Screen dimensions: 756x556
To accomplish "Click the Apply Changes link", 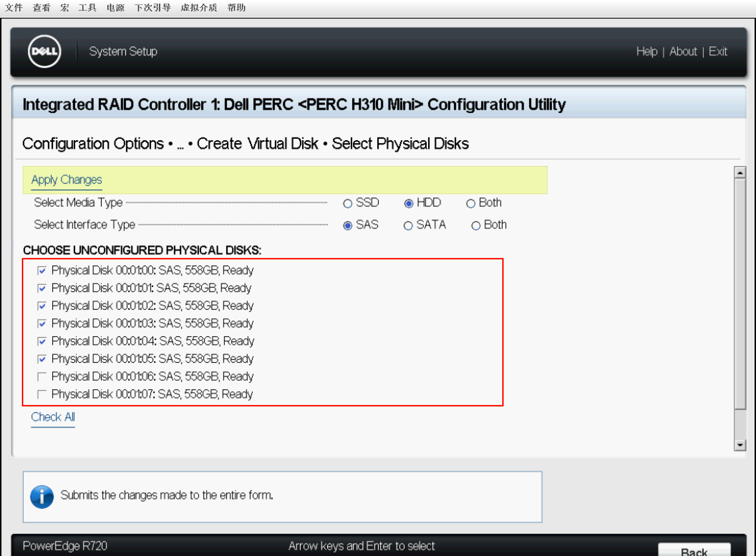I will click(x=67, y=180).
